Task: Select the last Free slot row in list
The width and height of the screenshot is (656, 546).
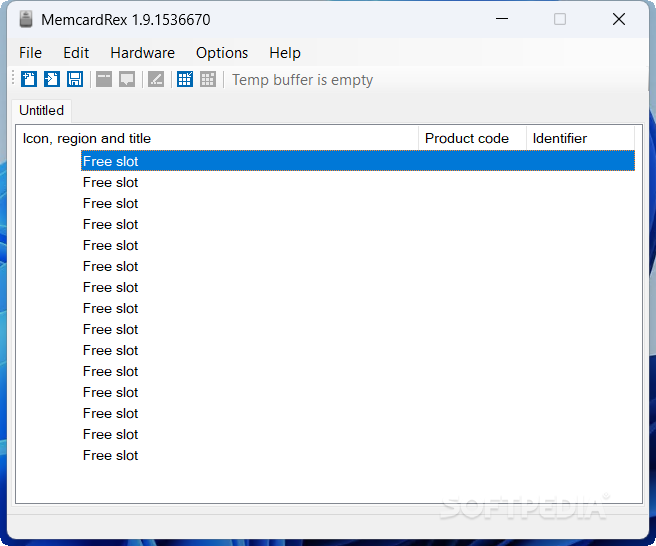Action: [358, 455]
